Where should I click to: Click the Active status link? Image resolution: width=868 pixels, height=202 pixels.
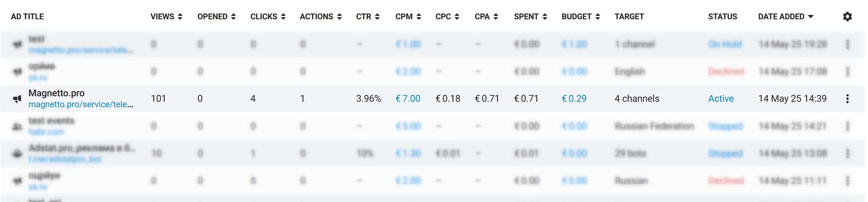[x=721, y=99]
